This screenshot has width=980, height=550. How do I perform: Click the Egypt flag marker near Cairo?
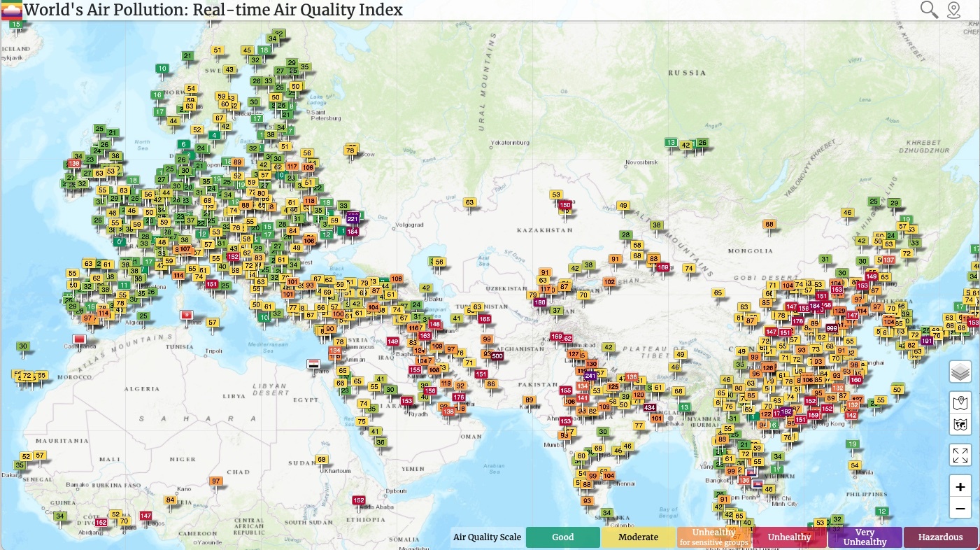coord(314,364)
